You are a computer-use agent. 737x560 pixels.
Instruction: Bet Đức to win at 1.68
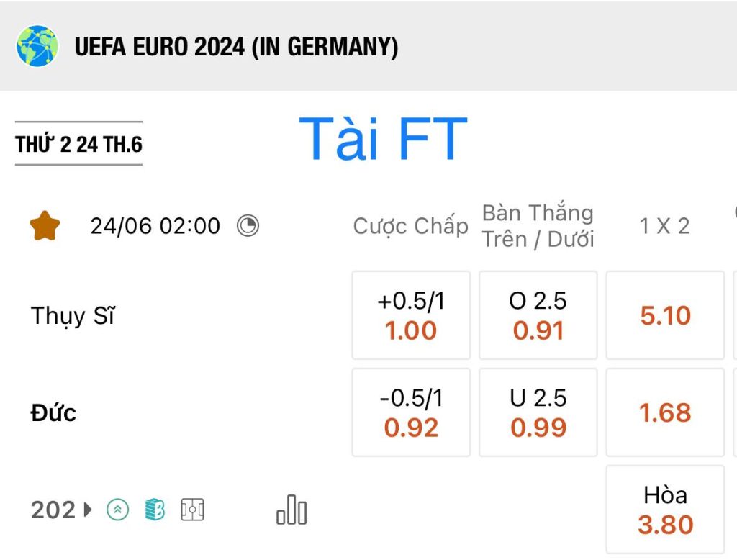pos(665,412)
